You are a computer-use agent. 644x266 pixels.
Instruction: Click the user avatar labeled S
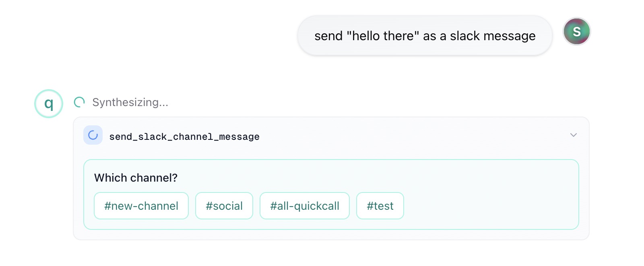pyautogui.click(x=576, y=31)
